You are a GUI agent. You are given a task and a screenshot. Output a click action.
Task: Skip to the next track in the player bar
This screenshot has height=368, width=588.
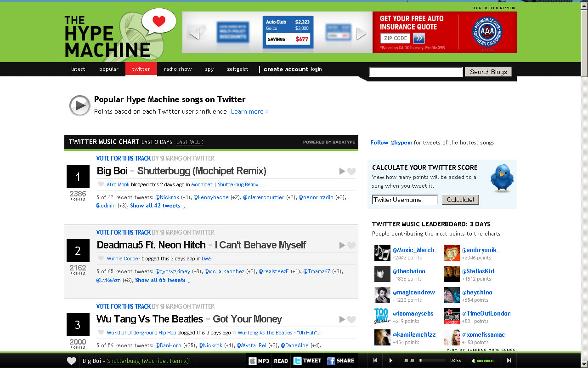[x=509, y=361]
